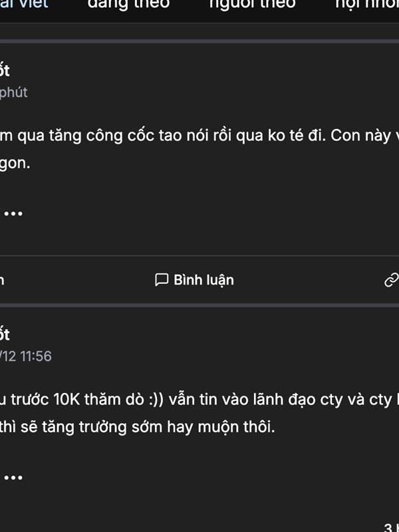This screenshot has width=399, height=532.
Task: Click the '12 11:56' timestamp on second post
Action: (x=27, y=356)
